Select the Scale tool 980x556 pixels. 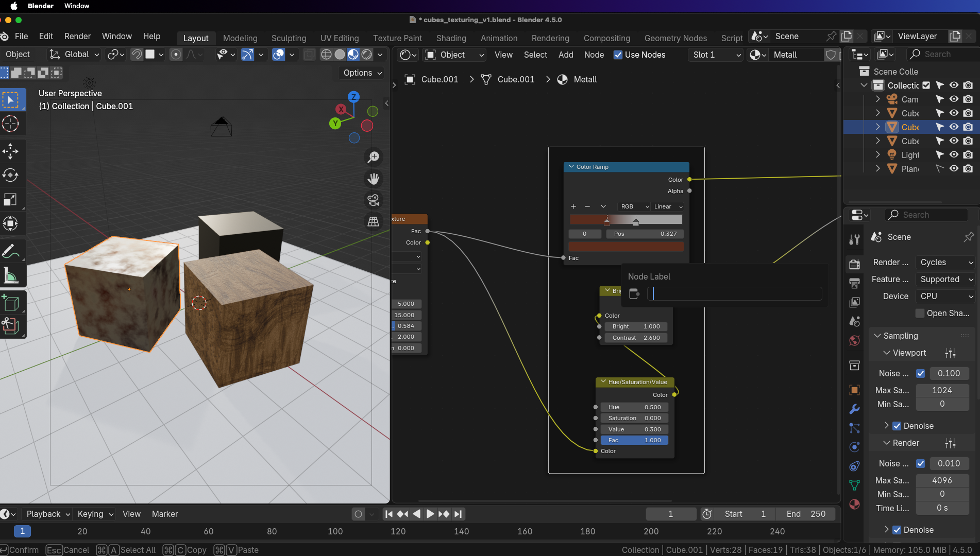pyautogui.click(x=11, y=199)
